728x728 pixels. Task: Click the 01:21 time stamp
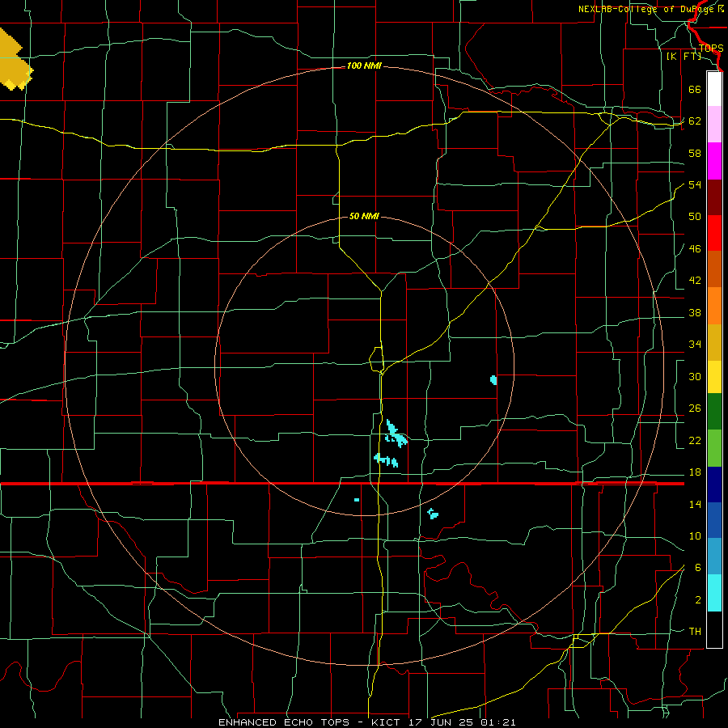click(498, 722)
